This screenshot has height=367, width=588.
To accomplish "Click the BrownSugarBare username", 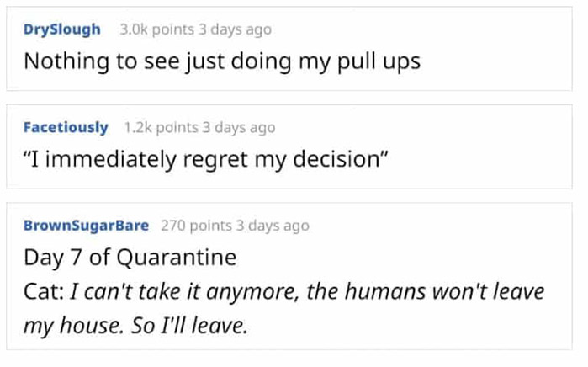I will pyautogui.click(x=86, y=226).
